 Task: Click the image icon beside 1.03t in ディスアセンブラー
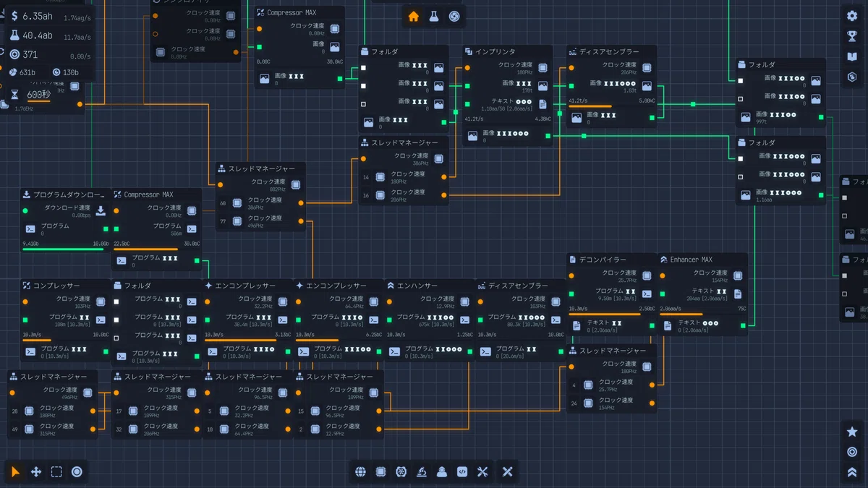click(647, 85)
